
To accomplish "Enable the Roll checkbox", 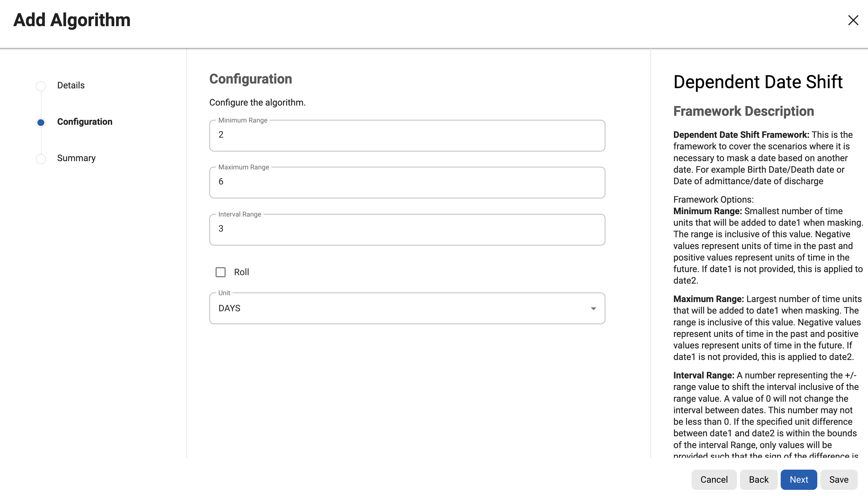I will point(220,272).
